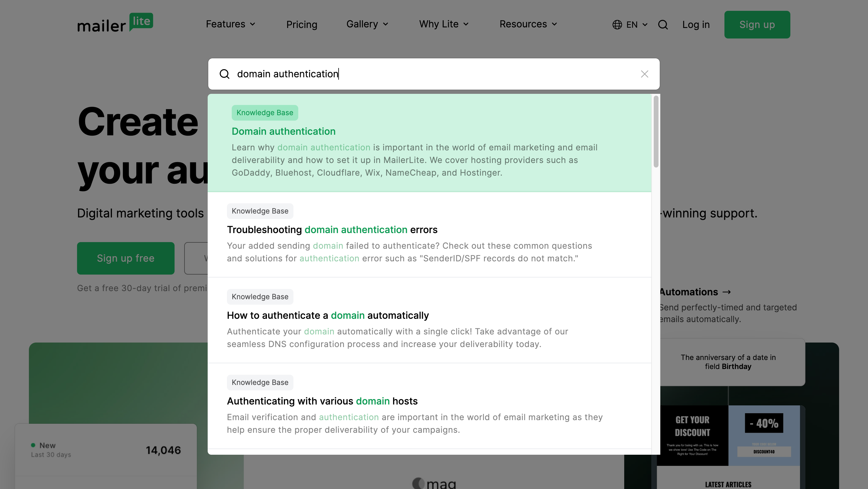Open the Why Lite dropdown
This screenshot has width=868, height=489.
[444, 24]
